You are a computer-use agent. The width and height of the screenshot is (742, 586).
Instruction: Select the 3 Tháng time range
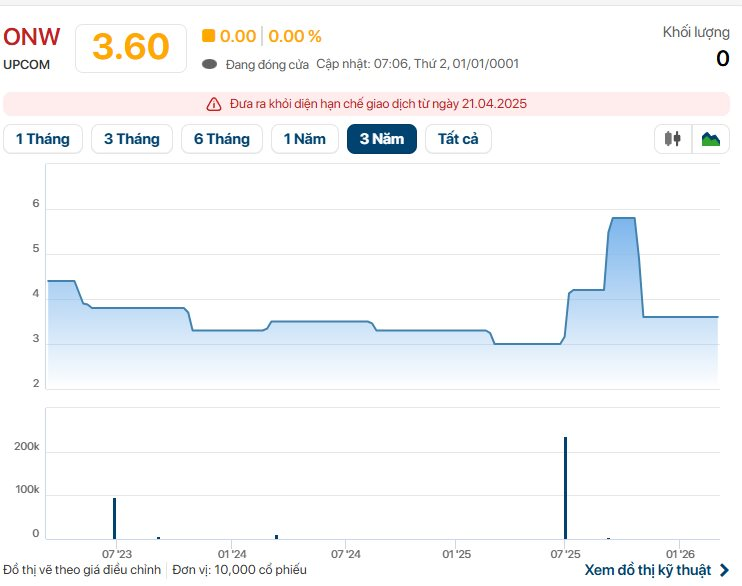click(x=132, y=139)
